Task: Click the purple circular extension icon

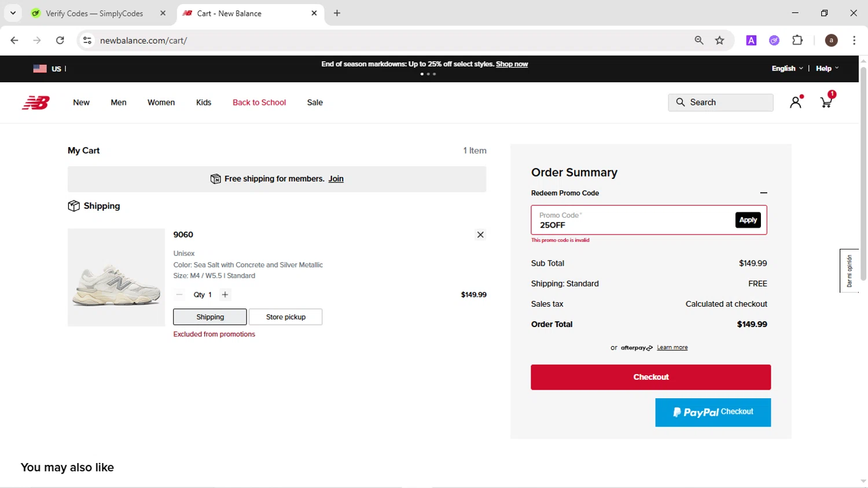Action: tap(774, 41)
